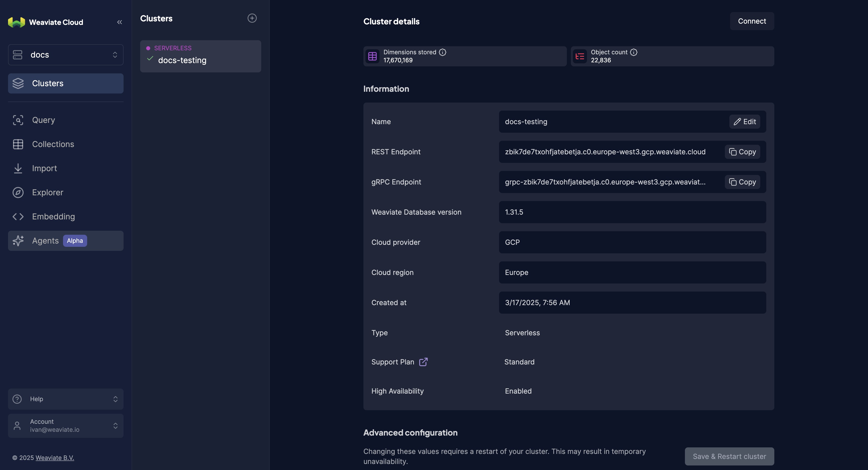Image resolution: width=868 pixels, height=470 pixels.
Task: Show info for Object count
Action: coord(633,52)
